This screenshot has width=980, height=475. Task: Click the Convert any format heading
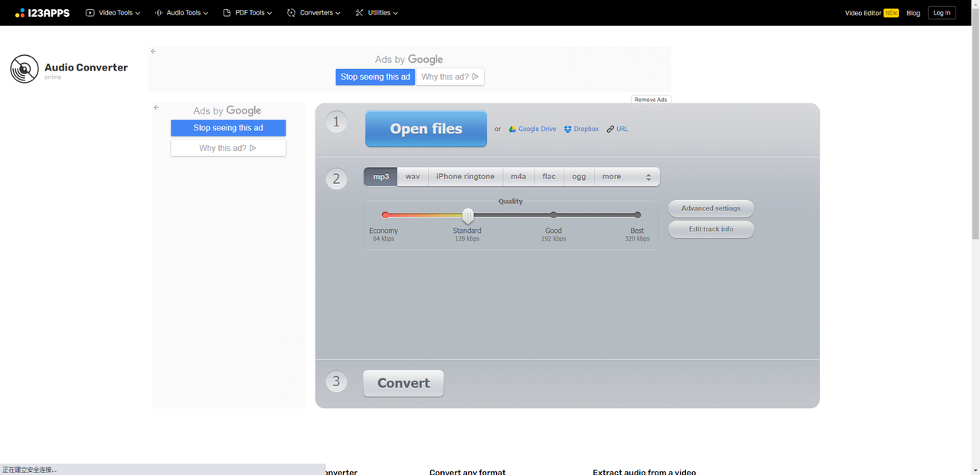[x=468, y=472]
